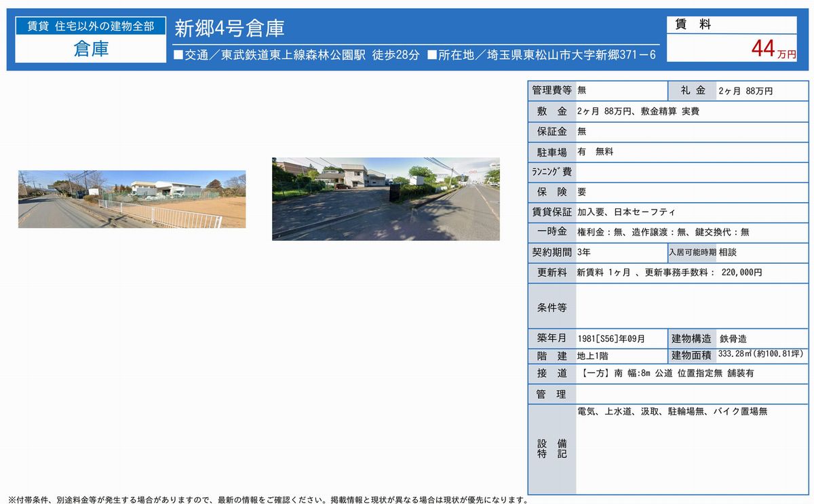This screenshot has height=504, width=814.
Task: Click the 駐車場 row label
Action: click(x=551, y=152)
